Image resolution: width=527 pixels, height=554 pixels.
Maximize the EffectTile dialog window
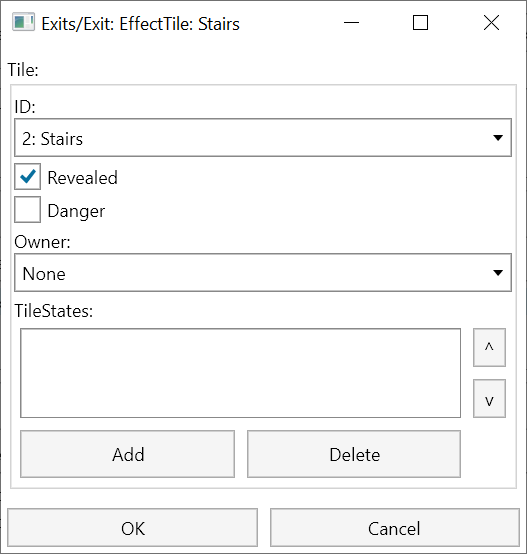(420, 23)
